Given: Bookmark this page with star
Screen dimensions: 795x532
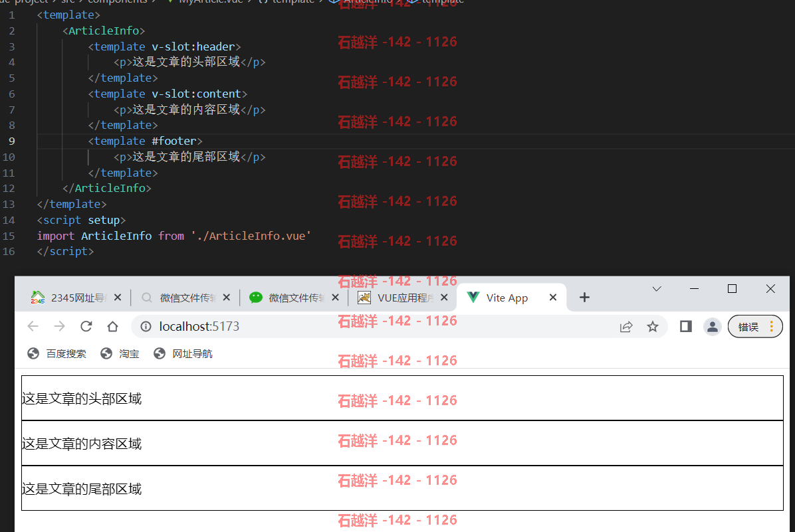Looking at the screenshot, I should tap(653, 327).
